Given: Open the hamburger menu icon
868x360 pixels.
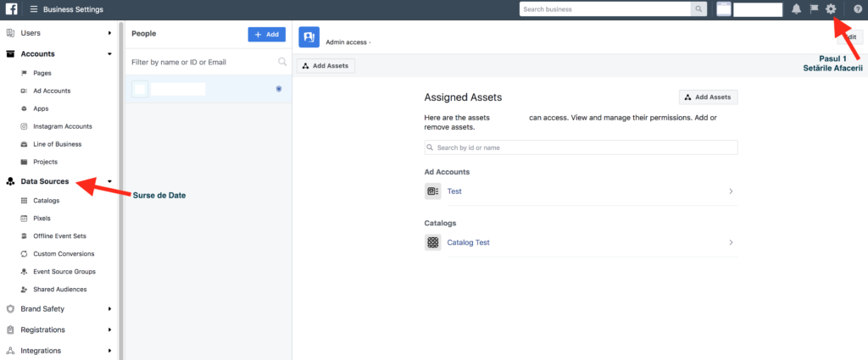Looking at the screenshot, I should coord(33,9).
